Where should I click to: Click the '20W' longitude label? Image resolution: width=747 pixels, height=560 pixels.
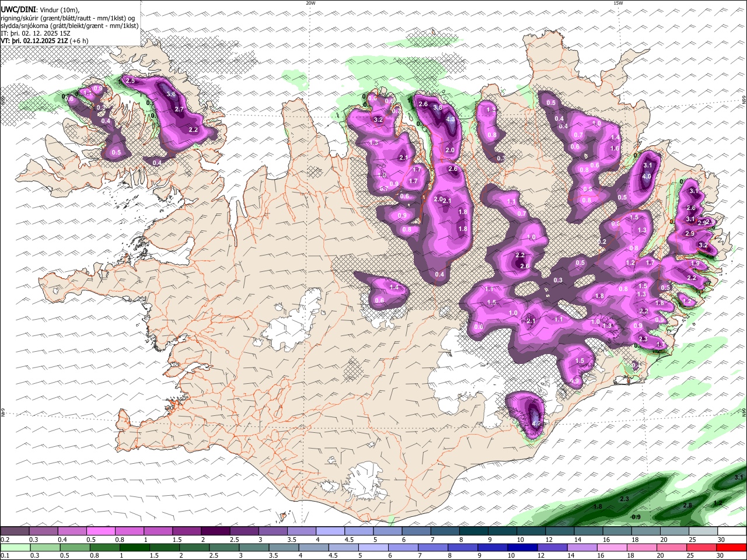click(310, 3)
